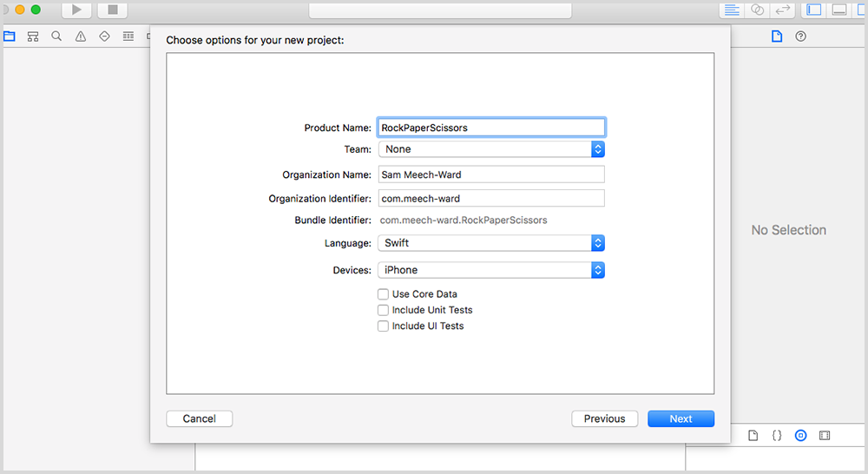Check Include Unit Tests option
The height and width of the screenshot is (474, 868).
pos(383,310)
